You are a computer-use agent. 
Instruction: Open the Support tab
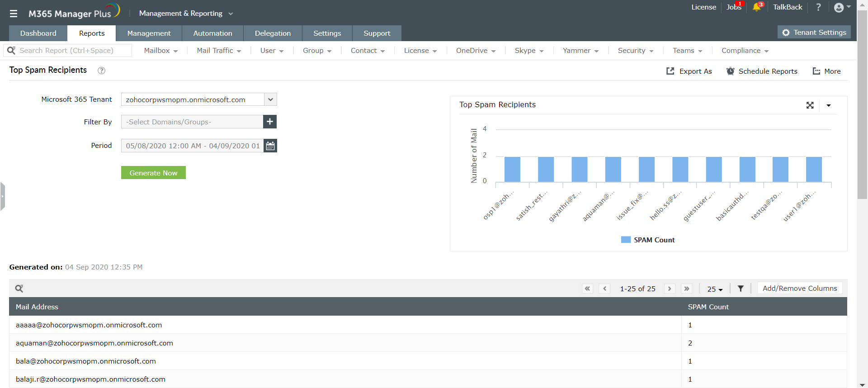[377, 33]
